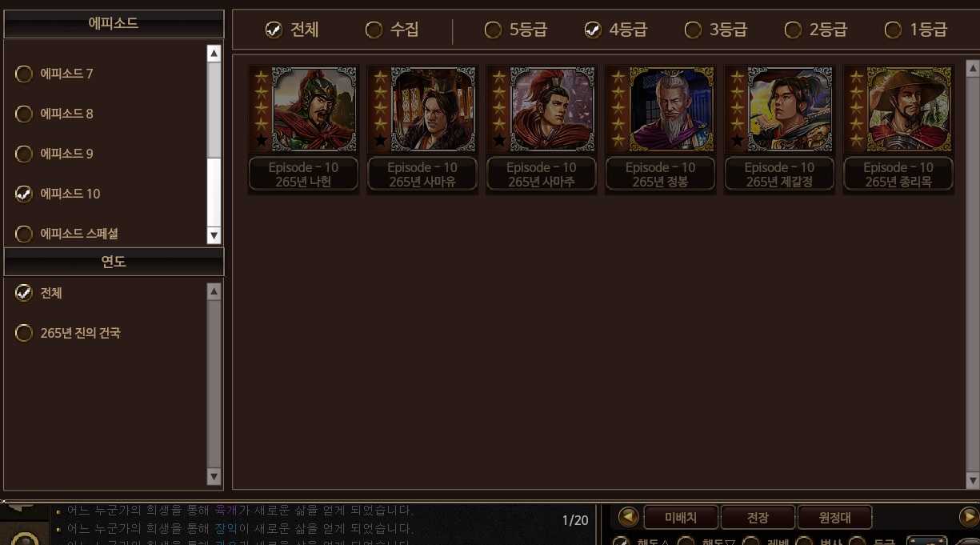This screenshot has width=980, height=545.
Task: Choose 에피소드 9 in episode list
Action: click(55, 154)
